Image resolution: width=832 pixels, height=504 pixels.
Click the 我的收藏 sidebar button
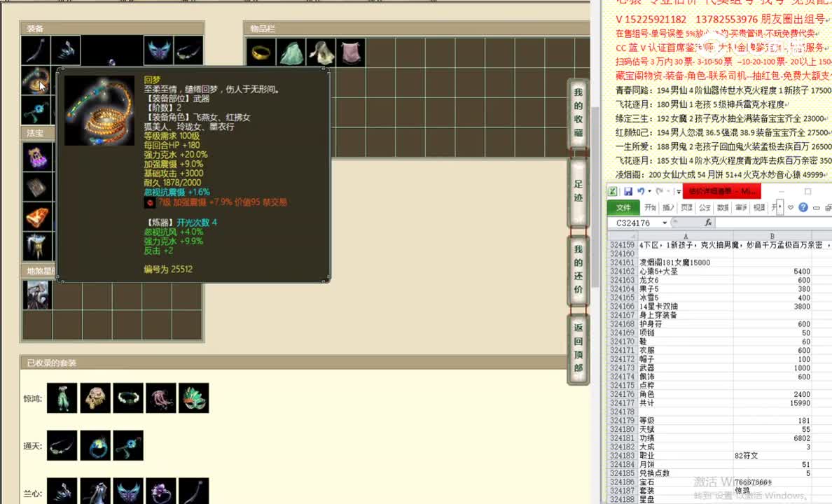577,112
